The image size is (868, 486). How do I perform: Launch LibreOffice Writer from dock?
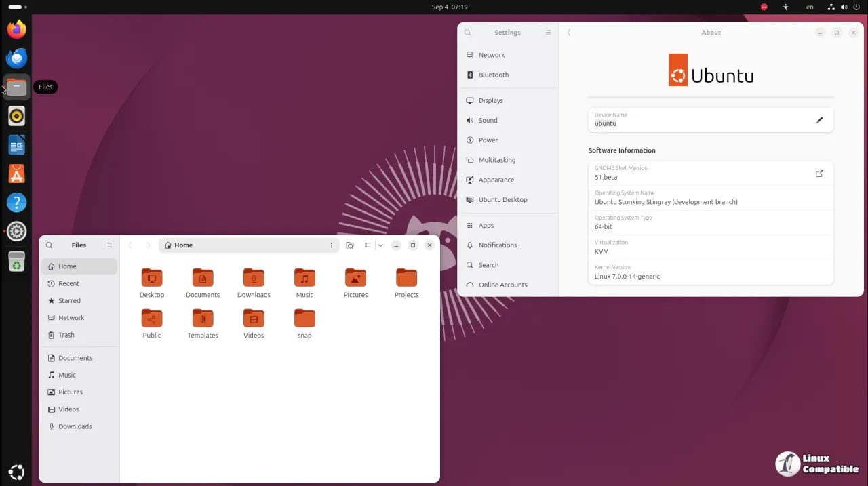[16, 144]
